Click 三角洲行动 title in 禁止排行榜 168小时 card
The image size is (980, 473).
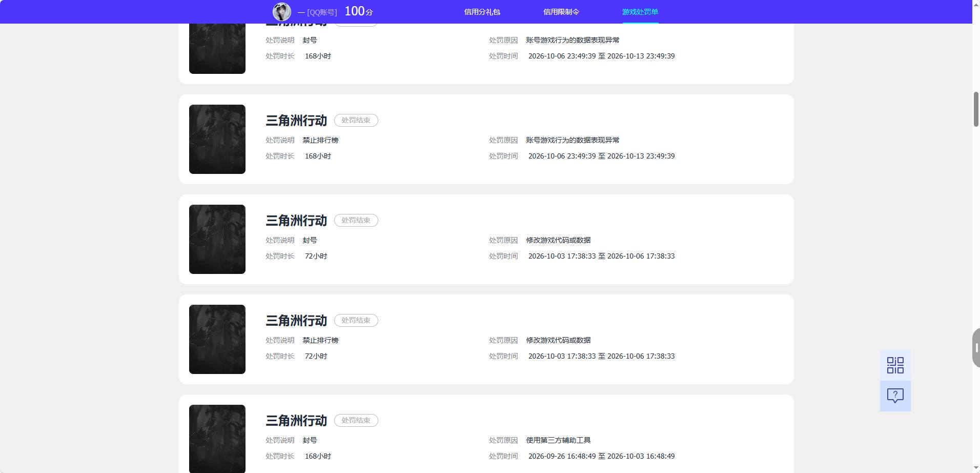click(296, 121)
